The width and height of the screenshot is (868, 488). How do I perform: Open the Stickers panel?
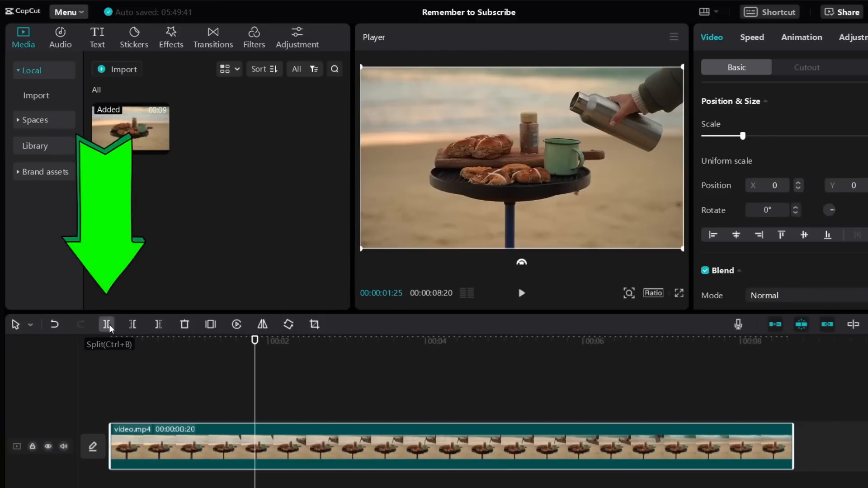tap(134, 38)
